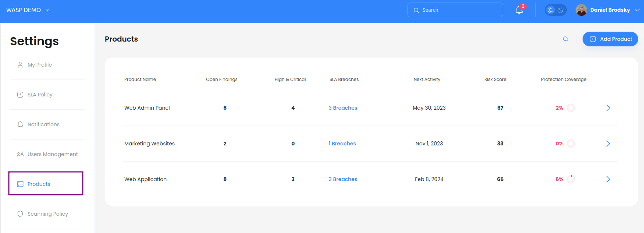Click Web Admin Panel coverage progress ring

pyautogui.click(x=571, y=108)
